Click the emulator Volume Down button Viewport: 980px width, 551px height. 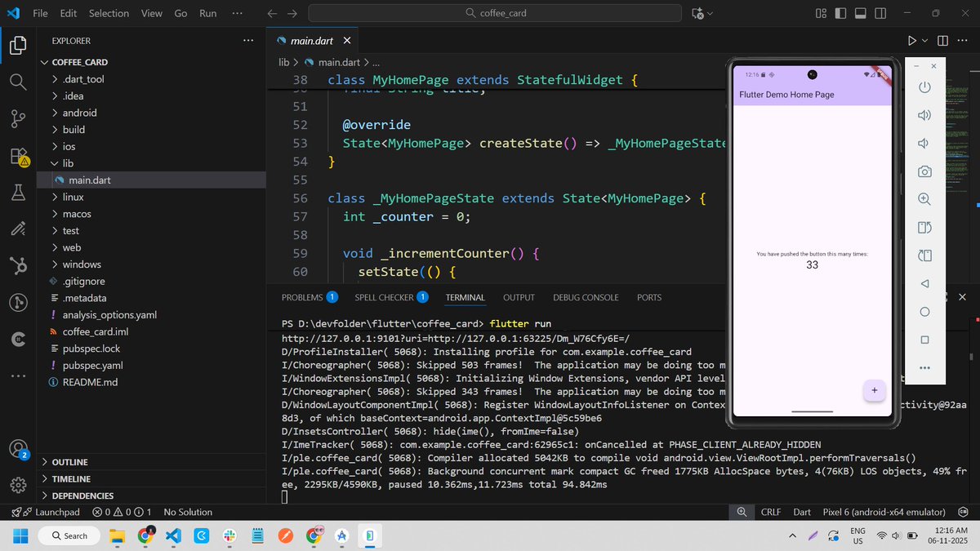pyautogui.click(x=924, y=144)
